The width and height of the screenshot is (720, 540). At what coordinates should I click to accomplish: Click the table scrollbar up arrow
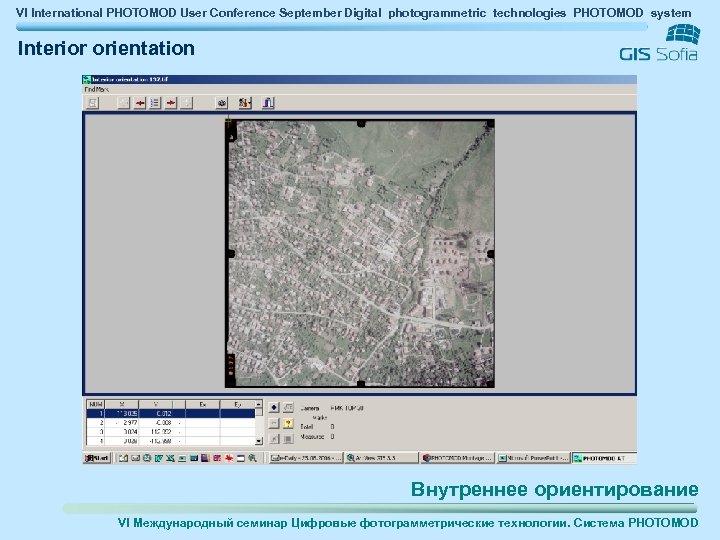tap(259, 405)
